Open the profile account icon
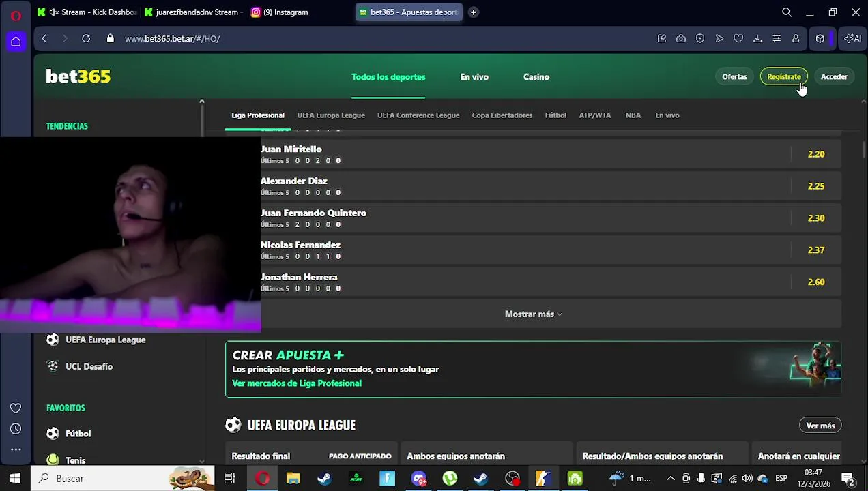Viewport: 868px width, 491px height. click(x=796, y=39)
